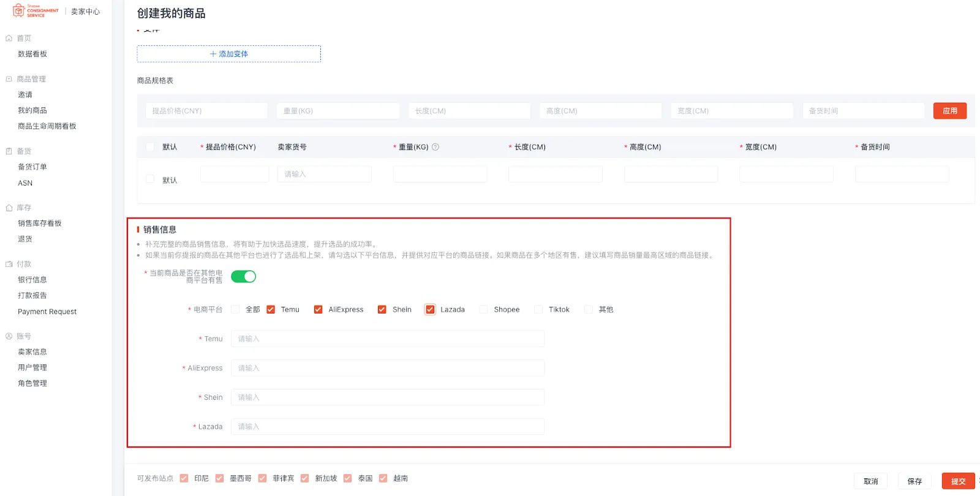Click the 保存 button

[x=914, y=481]
